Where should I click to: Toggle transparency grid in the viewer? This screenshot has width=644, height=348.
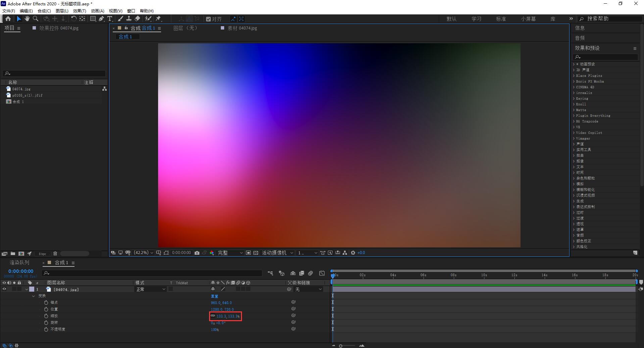tap(256, 253)
